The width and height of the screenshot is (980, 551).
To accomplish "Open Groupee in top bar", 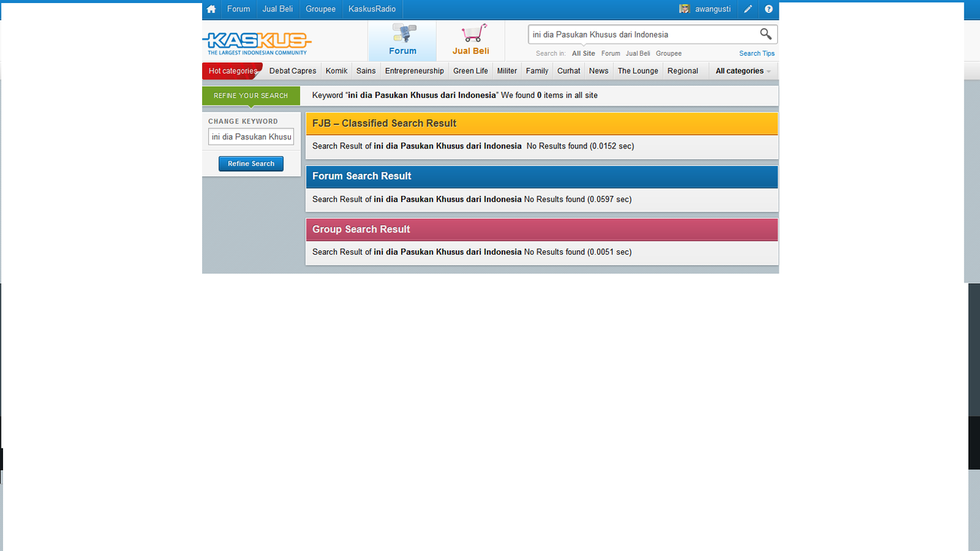I will [321, 9].
